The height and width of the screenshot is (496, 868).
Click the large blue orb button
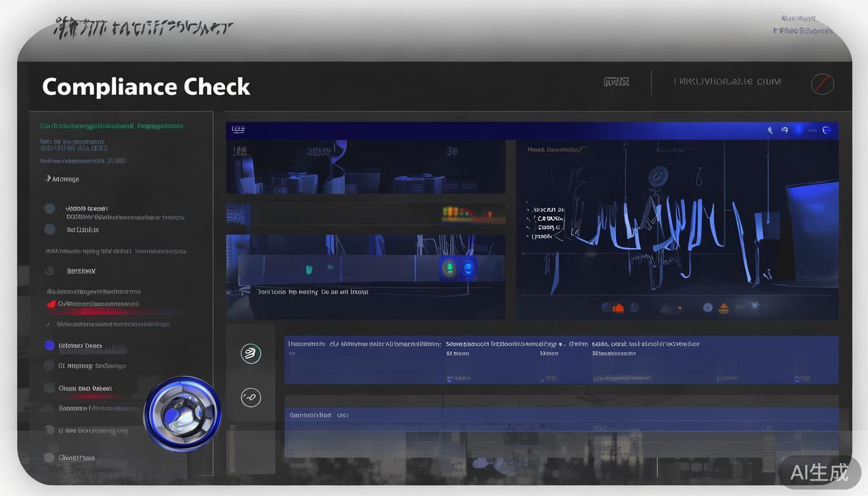(183, 414)
